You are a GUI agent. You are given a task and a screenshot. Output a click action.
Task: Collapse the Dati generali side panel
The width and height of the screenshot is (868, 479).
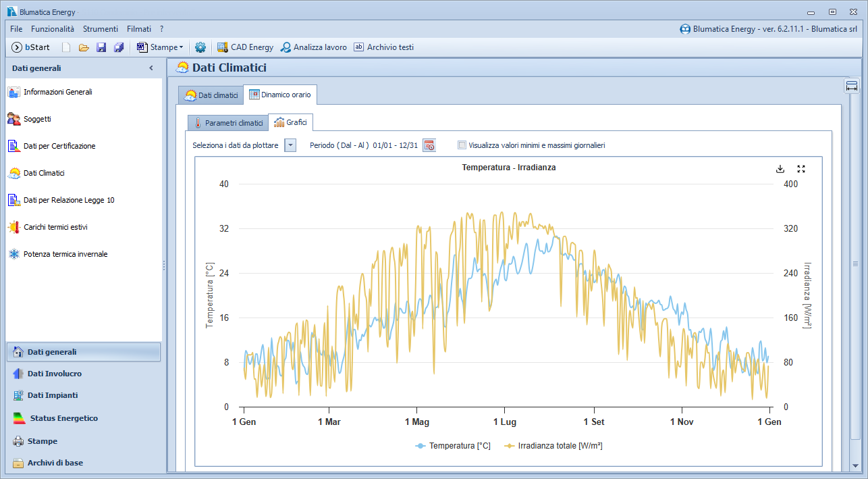pos(151,68)
